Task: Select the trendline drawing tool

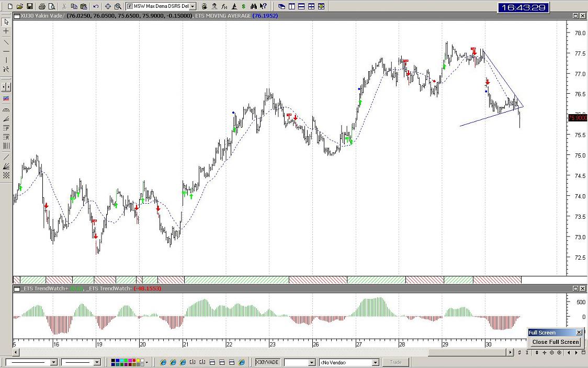Action: pyautogui.click(x=6, y=42)
